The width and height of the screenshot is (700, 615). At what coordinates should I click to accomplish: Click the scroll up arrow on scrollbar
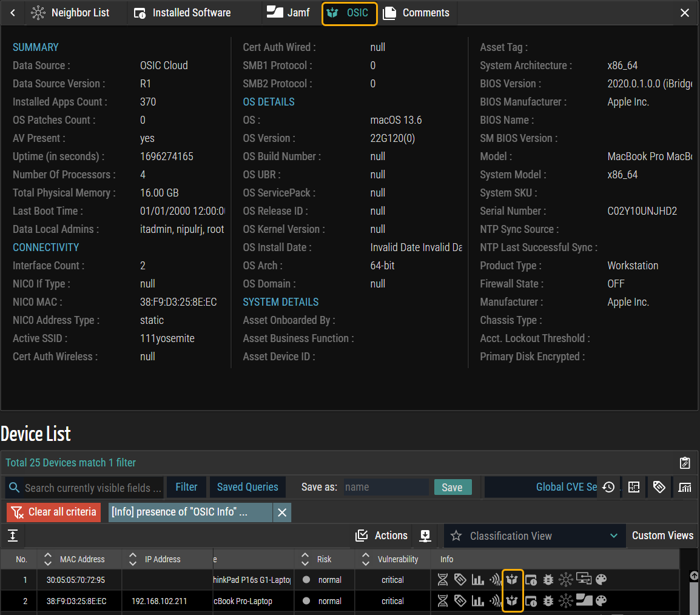[694, 576]
